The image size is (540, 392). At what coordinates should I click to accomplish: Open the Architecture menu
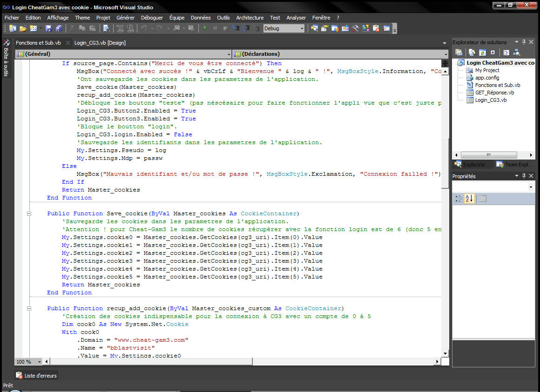pyautogui.click(x=250, y=18)
